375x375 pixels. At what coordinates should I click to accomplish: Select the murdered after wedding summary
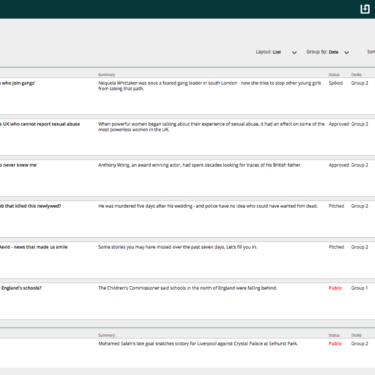pyautogui.click(x=208, y=206)
